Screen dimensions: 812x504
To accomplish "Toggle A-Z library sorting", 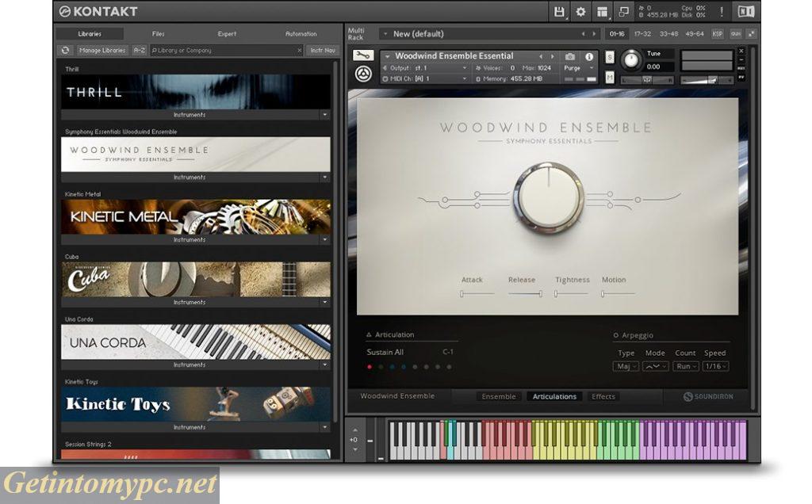I will coord(140,50).
